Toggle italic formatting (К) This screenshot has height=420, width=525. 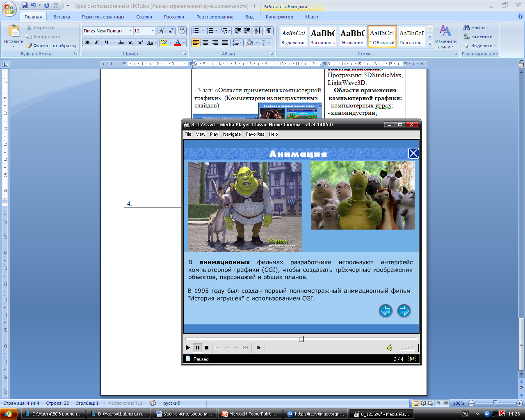coord(97,43)
